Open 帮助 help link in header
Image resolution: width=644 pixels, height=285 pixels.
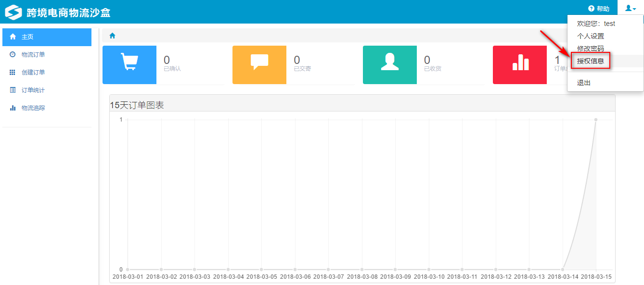click(x=599, y=9)
